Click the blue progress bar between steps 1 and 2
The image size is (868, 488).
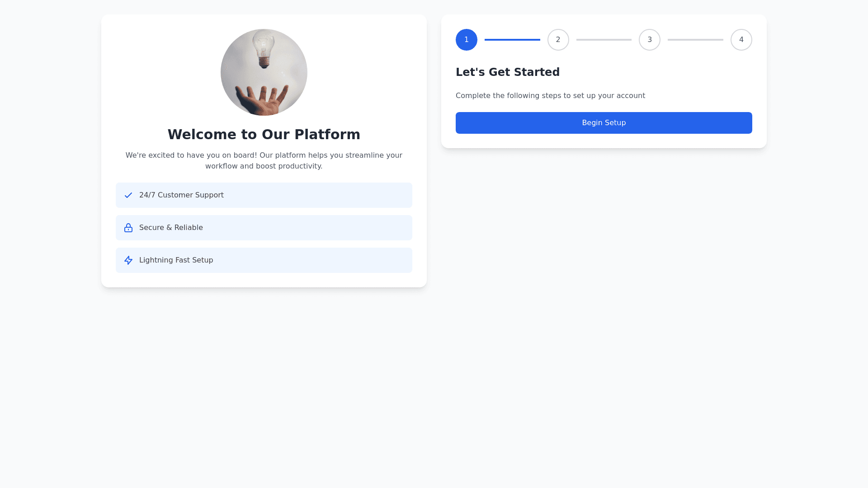click(x=512, y=40)
